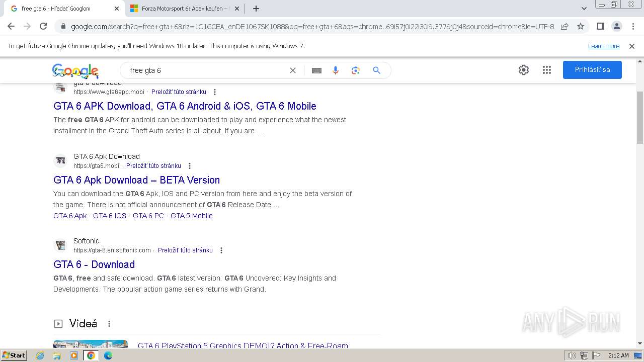Search by image with Google Lens

[x=356, y=70]
